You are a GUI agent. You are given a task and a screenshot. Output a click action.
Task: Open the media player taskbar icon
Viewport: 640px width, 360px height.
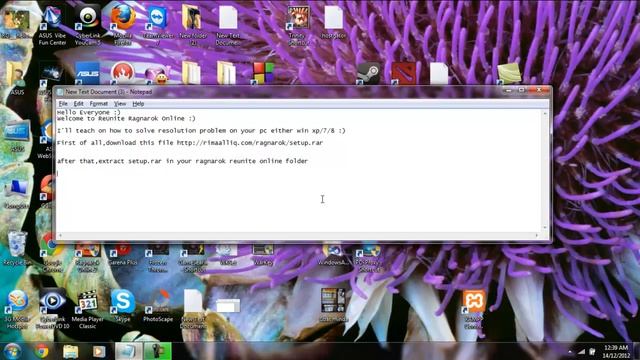[99, 351]
